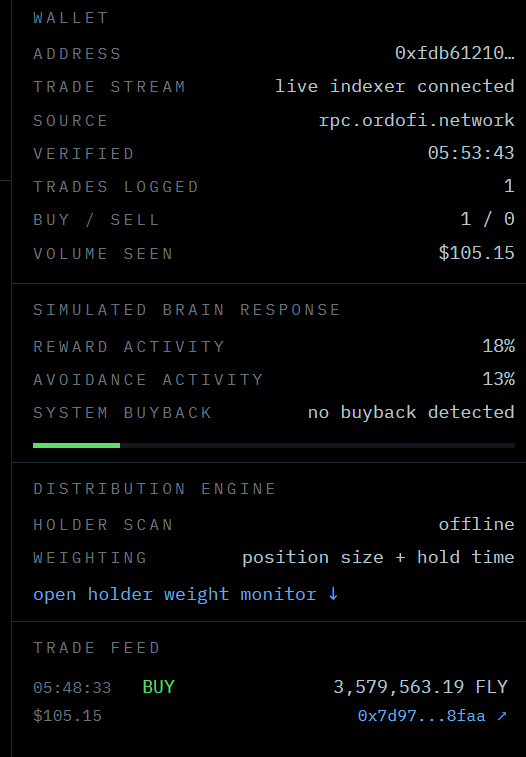Select wallet address 0xfdb61210…
The image size is (526, 757).
[455, 53]
